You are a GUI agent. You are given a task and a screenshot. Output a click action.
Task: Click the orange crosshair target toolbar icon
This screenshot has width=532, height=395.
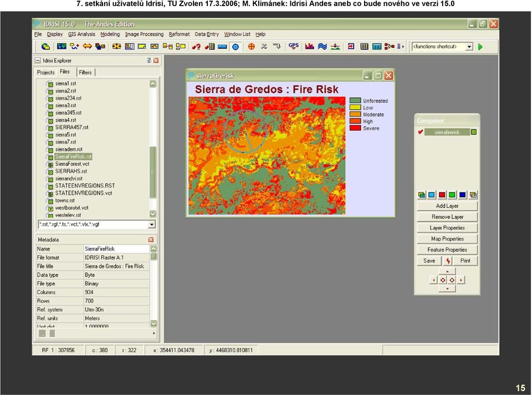[x=252, y=47]
